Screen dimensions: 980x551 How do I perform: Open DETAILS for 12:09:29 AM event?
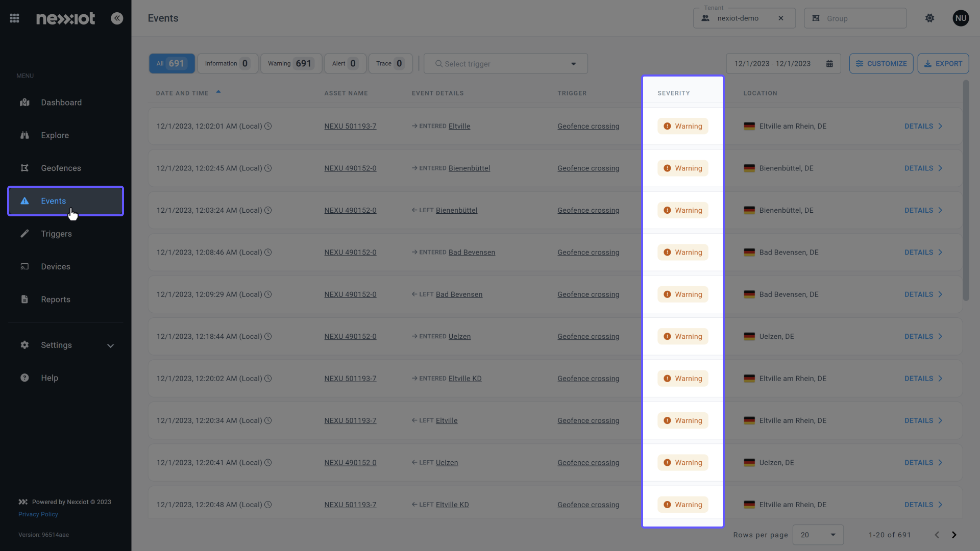923,294
